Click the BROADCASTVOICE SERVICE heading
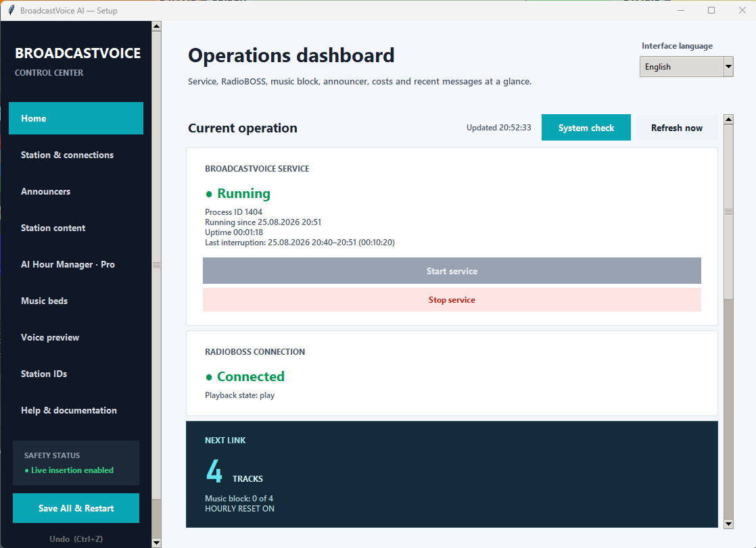Image resolution: width=756 pixels, height=548 pixels. [257, 169]
